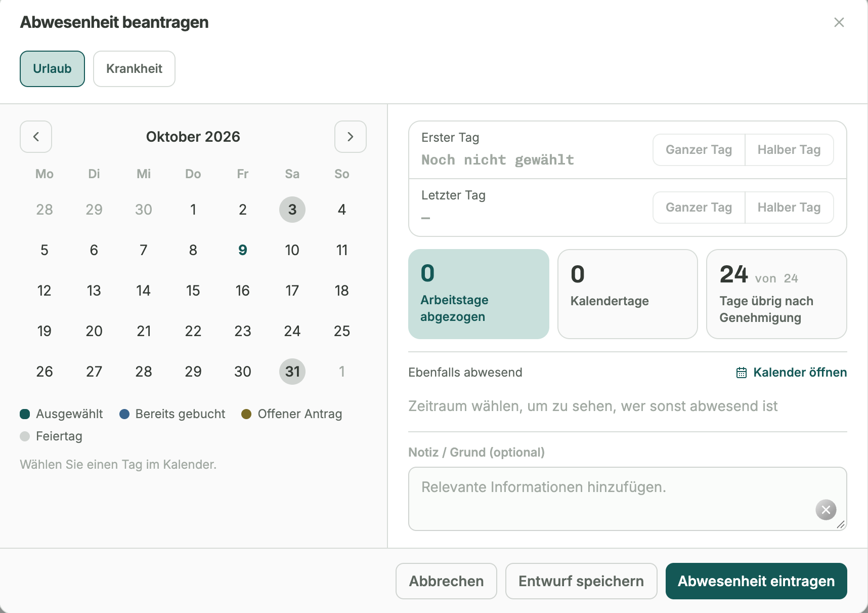Click the Tage übrig nach Genehmigung card

(776, 294)
